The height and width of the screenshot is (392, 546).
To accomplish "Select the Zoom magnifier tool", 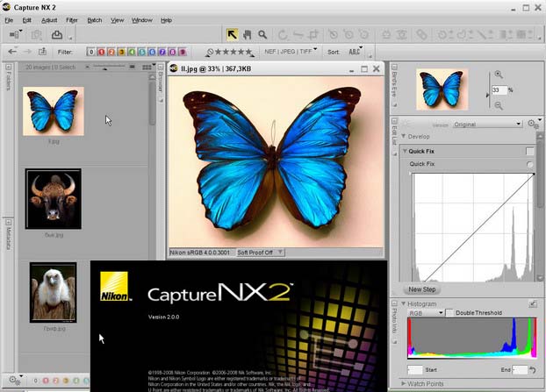I will tap(262, 34).
